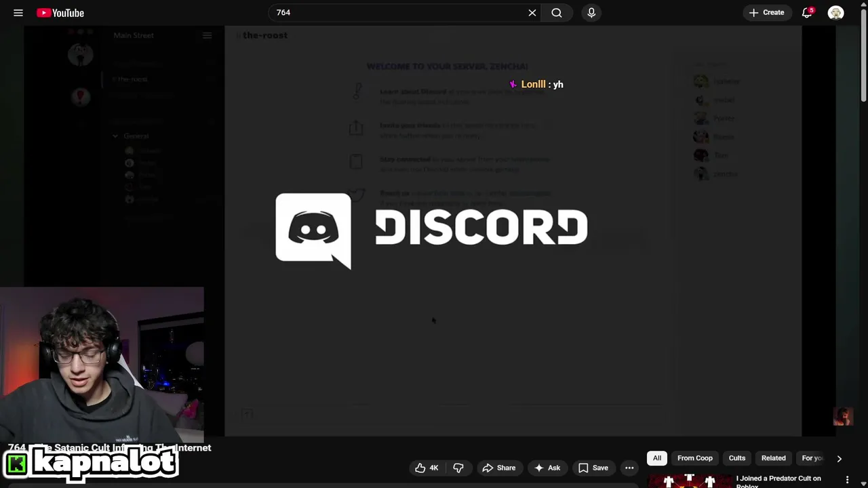Viewport: 868px width, 488px height.
Task: Open notifications bell
Action: point(807,13)
